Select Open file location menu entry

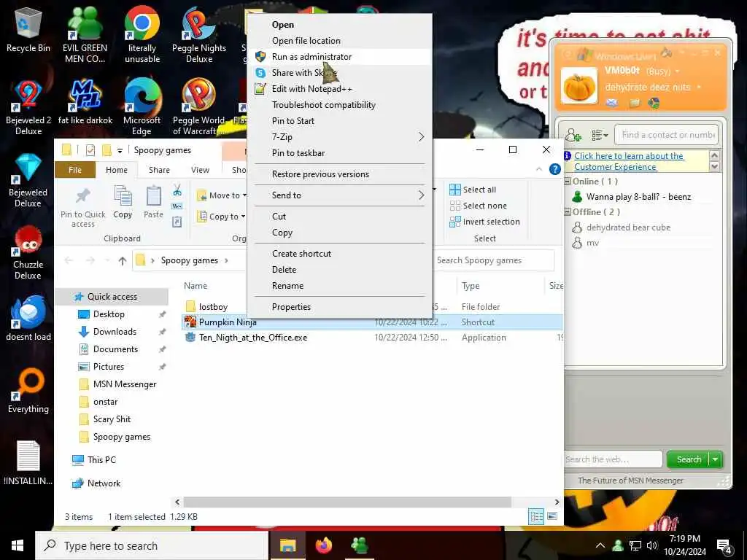pos(340,41)
